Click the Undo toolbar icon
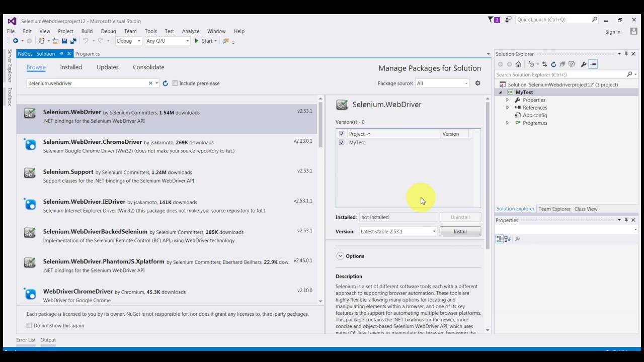Image resolution: width=644 pixels, height=362 pixels. coord(86,41)
